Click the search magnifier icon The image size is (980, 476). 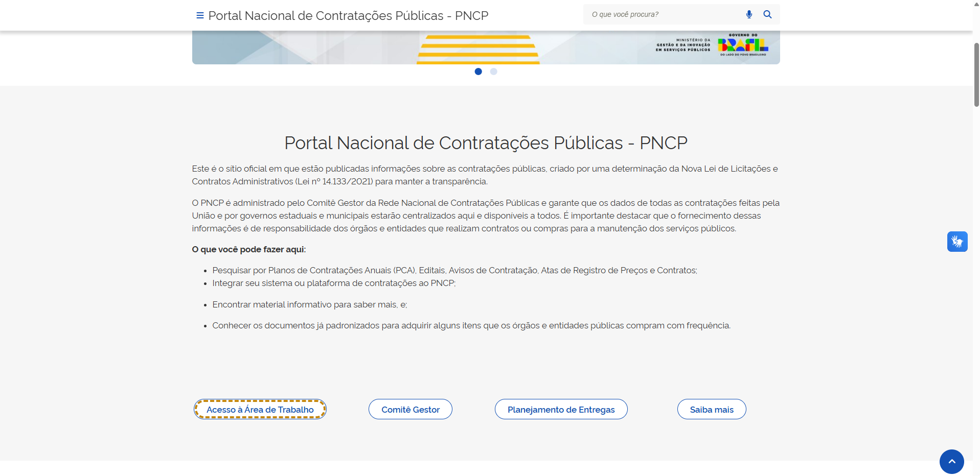click(x=767, y=14)
